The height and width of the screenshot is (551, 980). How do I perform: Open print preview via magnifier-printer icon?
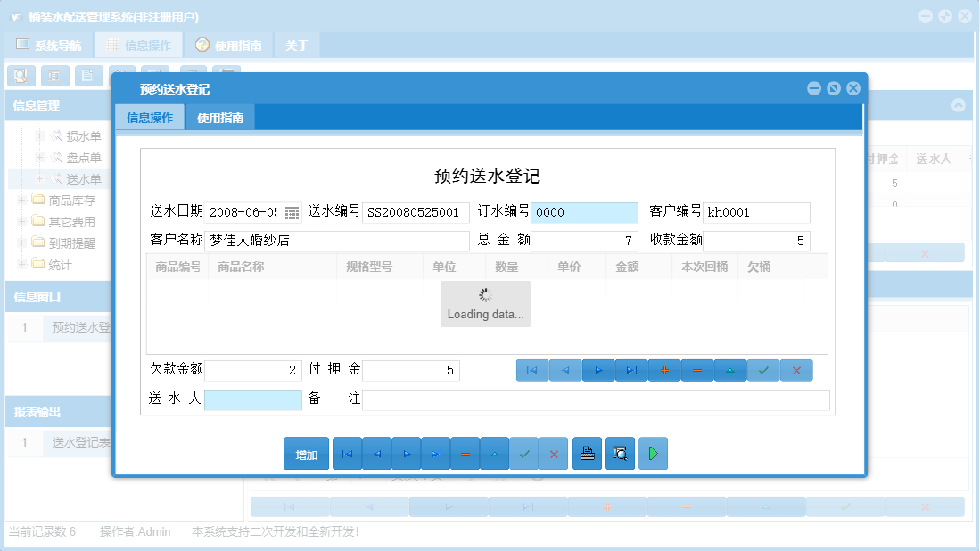[620, 453]
